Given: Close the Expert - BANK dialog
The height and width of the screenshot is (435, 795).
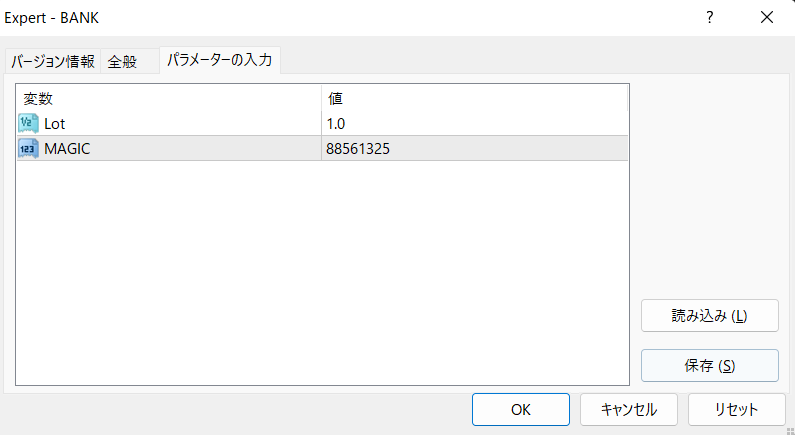Looking at the screenshot, I should 767,17.
